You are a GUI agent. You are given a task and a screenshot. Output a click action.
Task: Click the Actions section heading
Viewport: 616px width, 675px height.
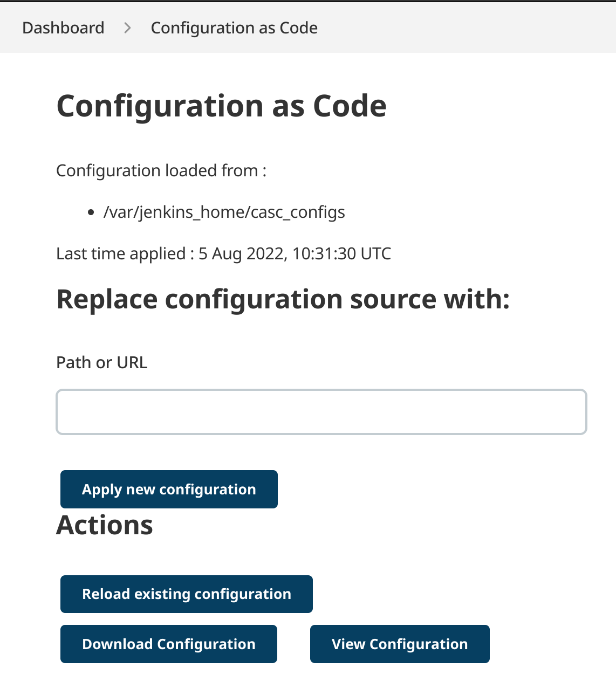click(x=105, y=525)
